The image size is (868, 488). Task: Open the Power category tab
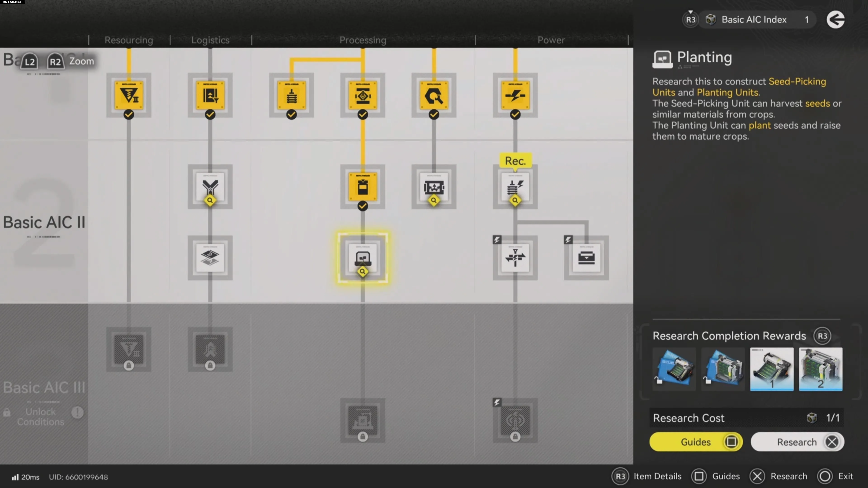pyautogui.click(x=551, y=40)
